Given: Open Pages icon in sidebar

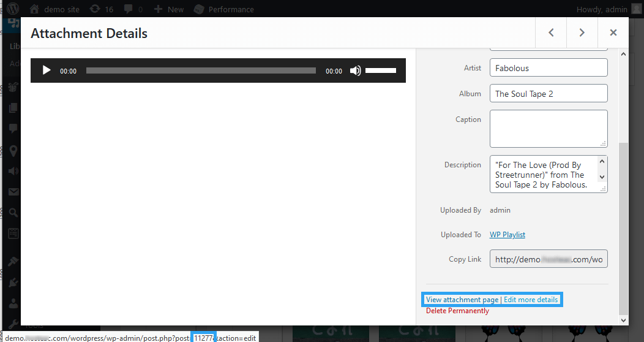Looking at the screenshot, I should click(13, 108).
